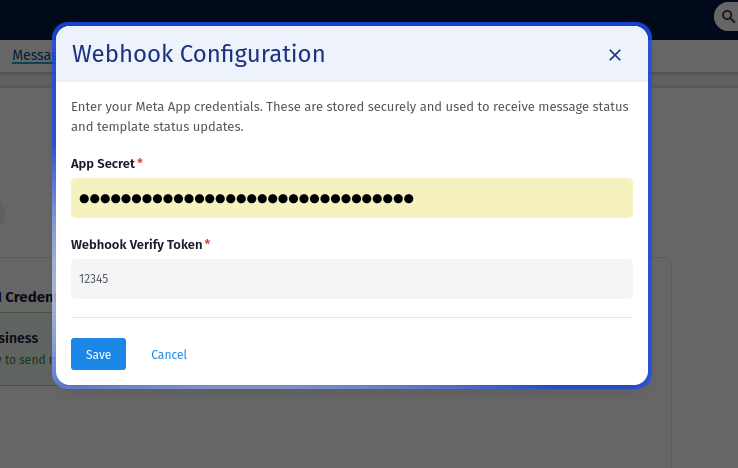Cancel the webhook configuration dialog
The image size is (738, 468).
tap(169, 354)
